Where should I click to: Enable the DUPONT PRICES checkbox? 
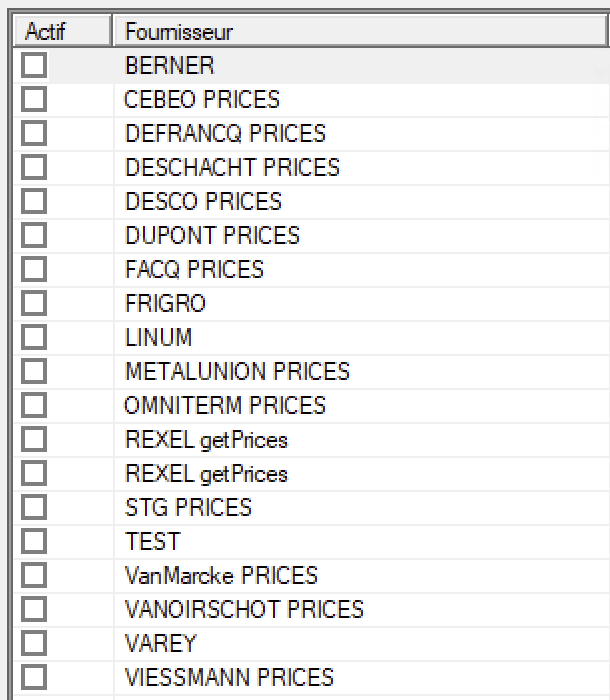pos(34,235)
